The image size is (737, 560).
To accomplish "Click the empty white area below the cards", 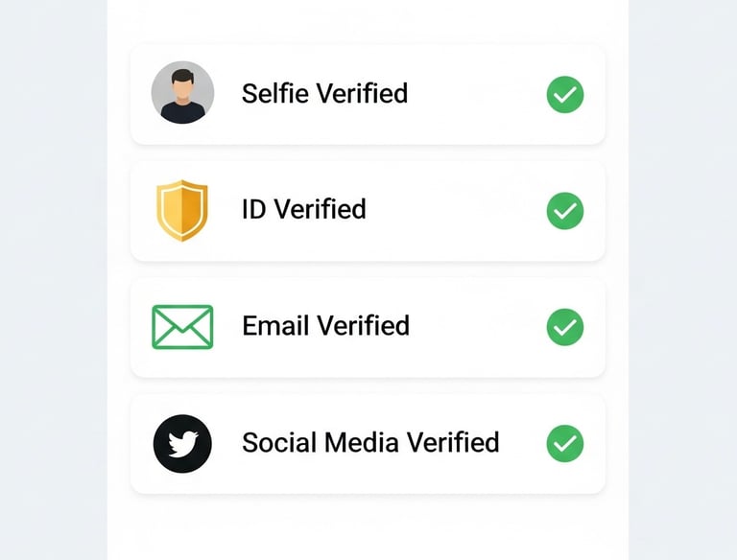I will 368,528.
